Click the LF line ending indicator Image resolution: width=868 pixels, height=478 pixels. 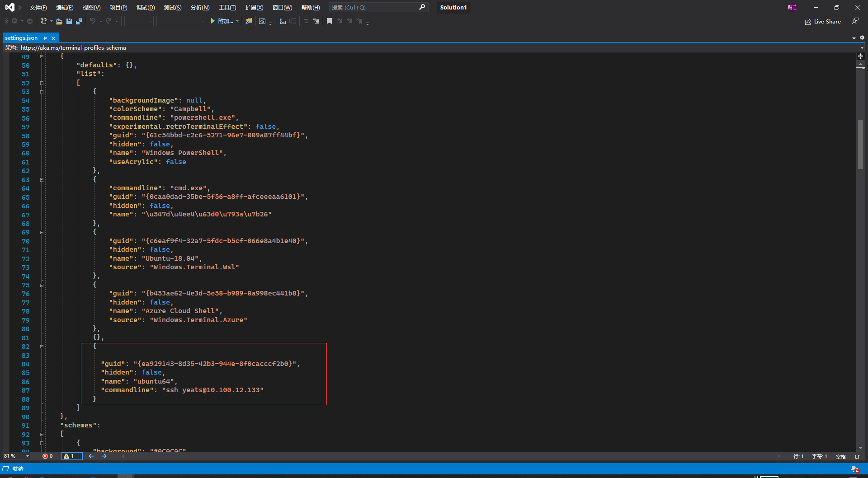858,457
